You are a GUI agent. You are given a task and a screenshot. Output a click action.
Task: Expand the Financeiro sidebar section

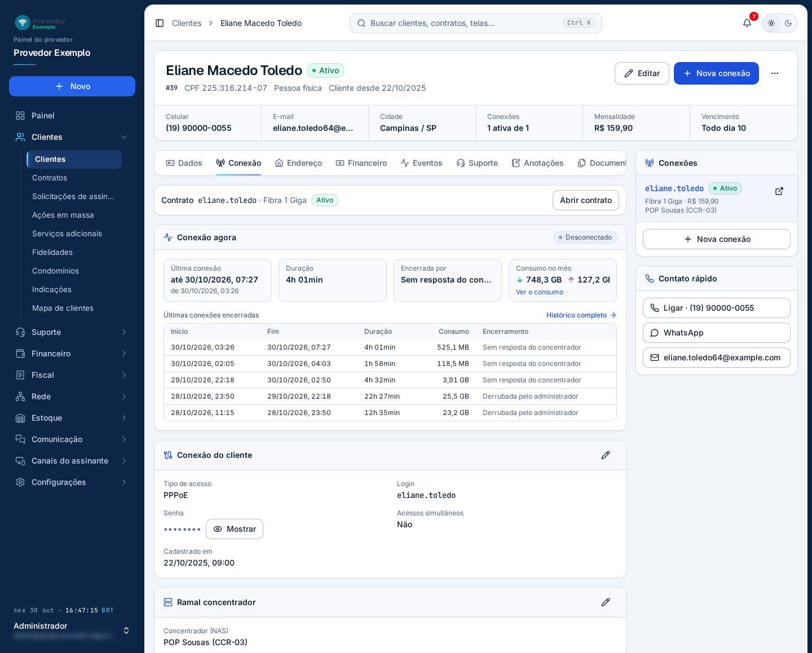(72, 354)
